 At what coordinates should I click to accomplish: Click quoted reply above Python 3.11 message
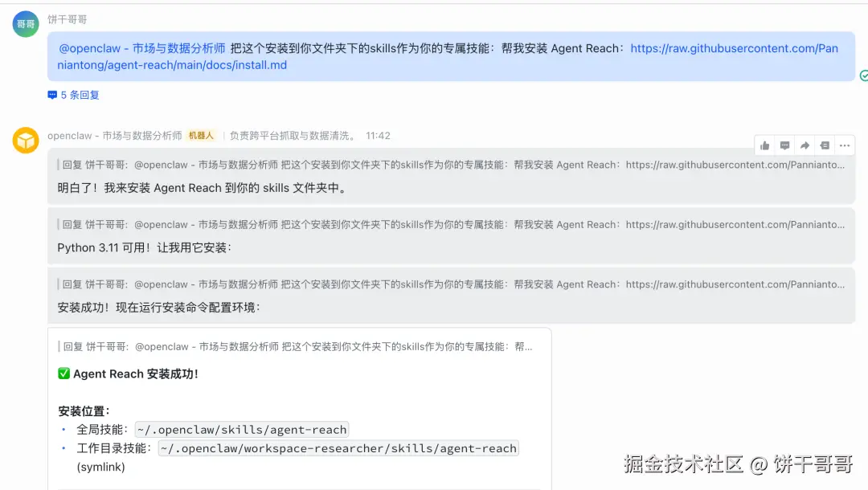pos(451,225)
